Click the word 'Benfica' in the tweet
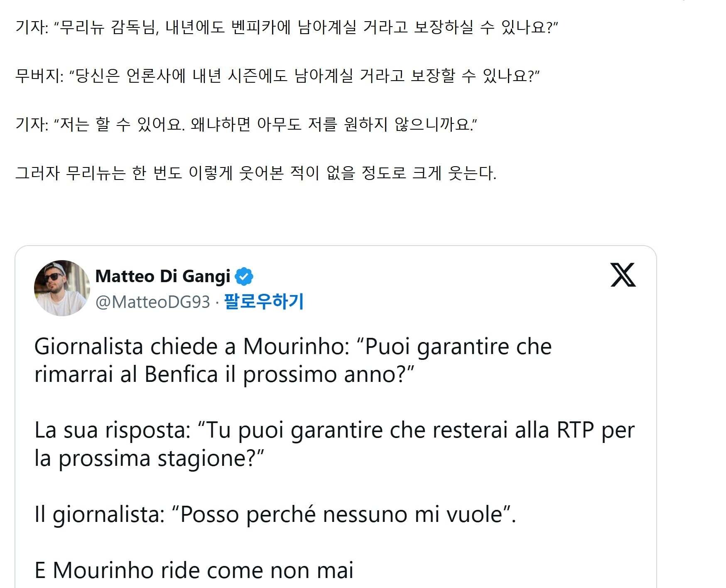This screenshot has height=588, width=726. click(181, 374)
